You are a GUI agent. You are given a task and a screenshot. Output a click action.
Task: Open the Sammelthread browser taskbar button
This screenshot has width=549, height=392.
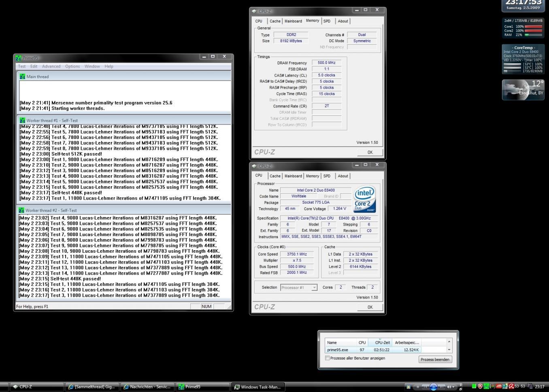(92, 387)
